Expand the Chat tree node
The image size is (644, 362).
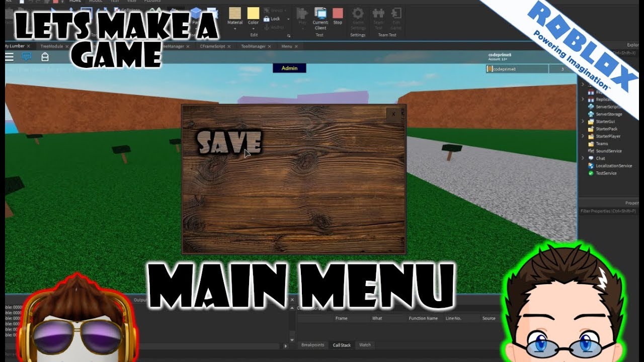pyautogui.click(x=583, y=158)
